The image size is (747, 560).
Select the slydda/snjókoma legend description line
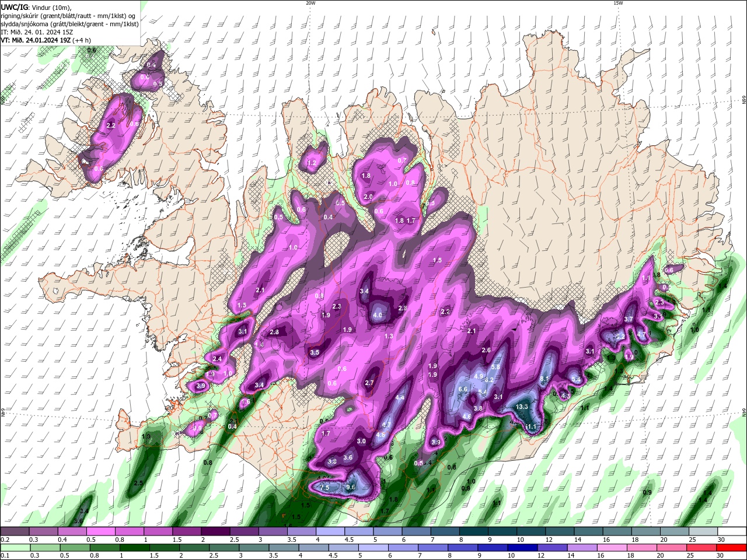tap(69, 24)
